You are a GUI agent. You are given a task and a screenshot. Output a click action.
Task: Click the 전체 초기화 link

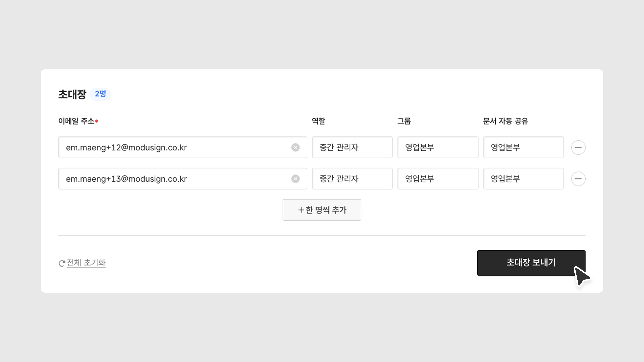pyautogui.click(x=86, y=263)
